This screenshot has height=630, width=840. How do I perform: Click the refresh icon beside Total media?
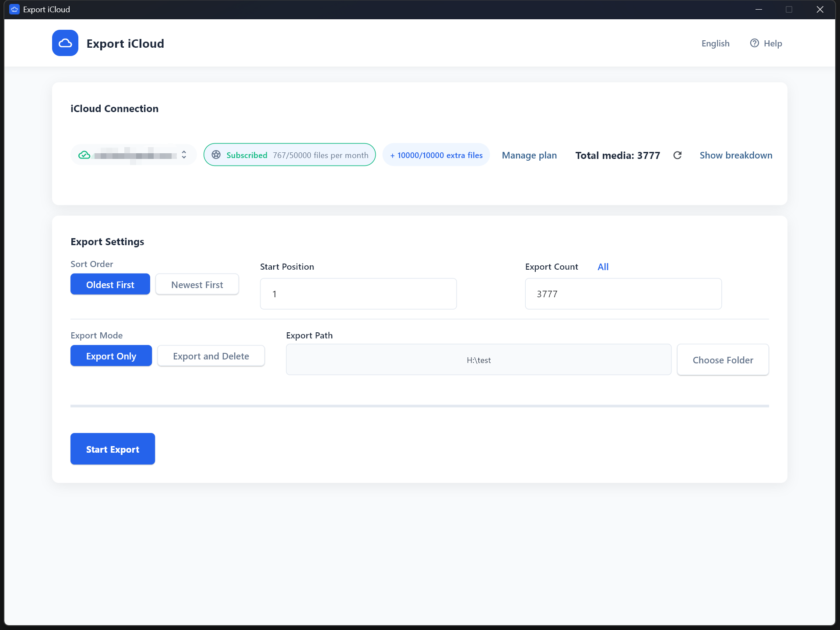click(x=677, y=155)
